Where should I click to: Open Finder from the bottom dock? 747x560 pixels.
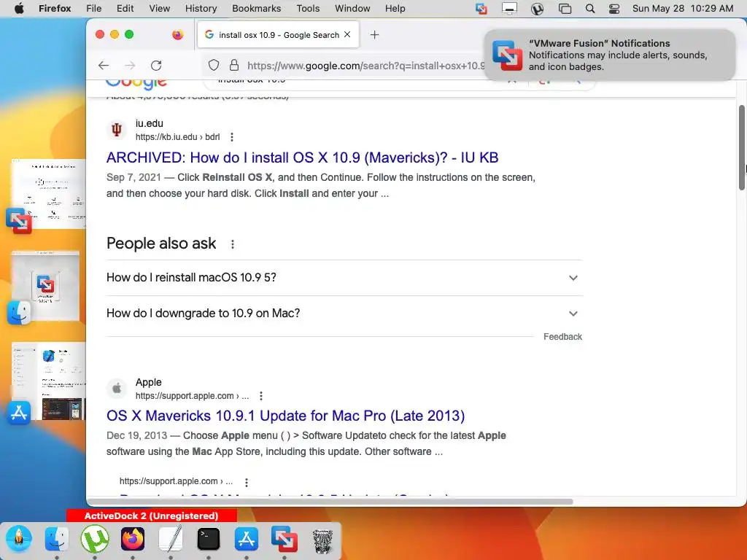56,539
